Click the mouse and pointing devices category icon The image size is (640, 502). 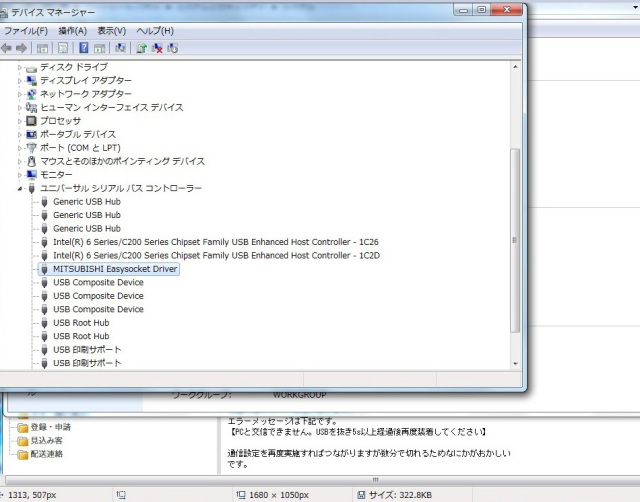coord(31,161)
